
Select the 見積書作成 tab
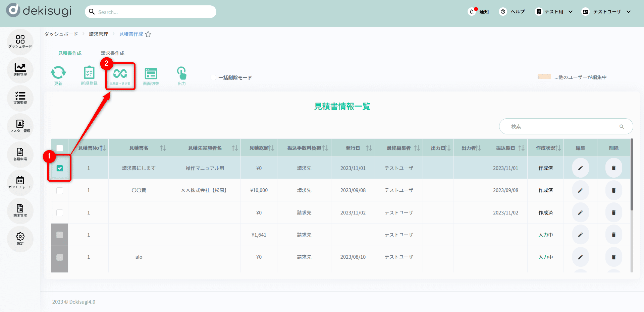pyautogui.click(x=70, y=53)
